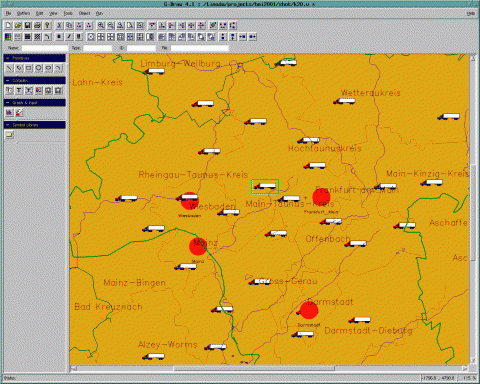Select the Text control tool
The image size is (480, 384).
tap(19, 90)
